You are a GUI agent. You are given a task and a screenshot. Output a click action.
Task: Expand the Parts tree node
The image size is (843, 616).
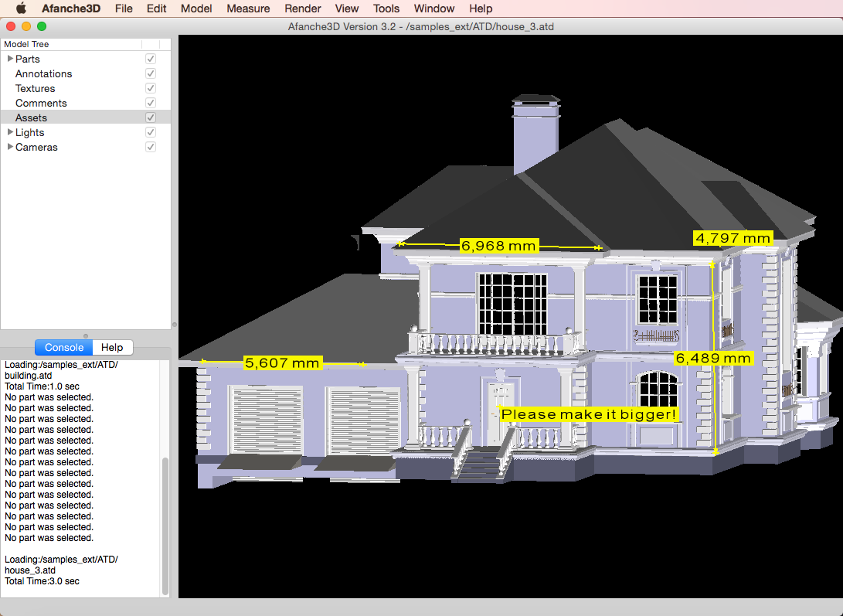10,59
